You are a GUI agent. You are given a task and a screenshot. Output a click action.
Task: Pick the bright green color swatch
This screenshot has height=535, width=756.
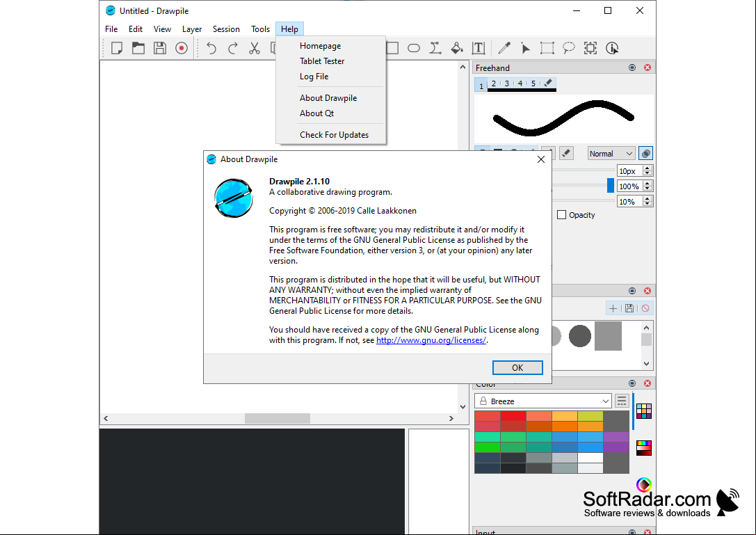click(488, 447)
